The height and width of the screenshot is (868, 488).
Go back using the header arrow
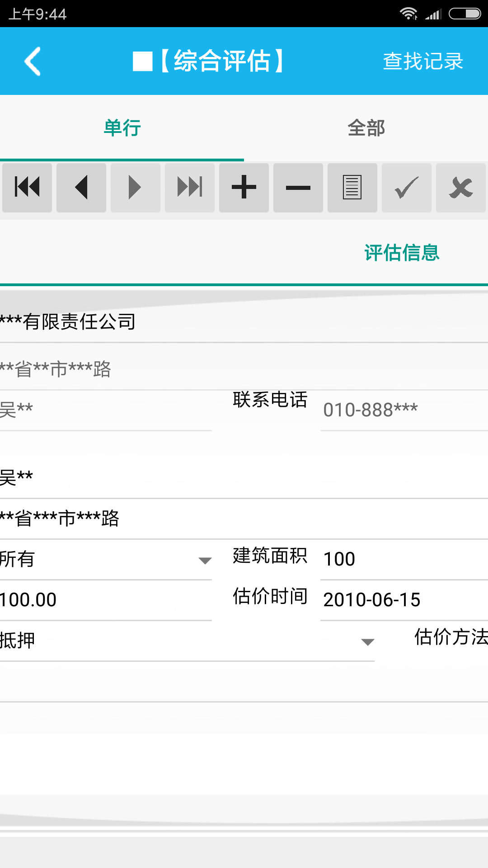coord(33,61)
